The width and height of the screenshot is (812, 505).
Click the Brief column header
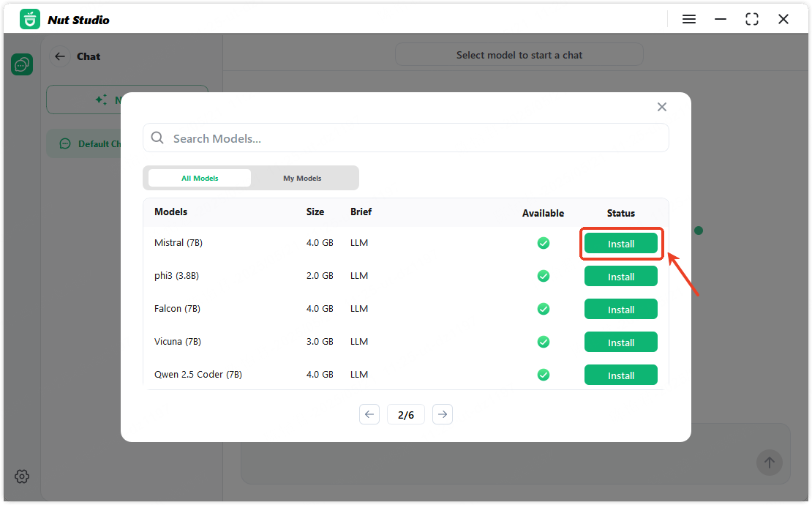361,212
